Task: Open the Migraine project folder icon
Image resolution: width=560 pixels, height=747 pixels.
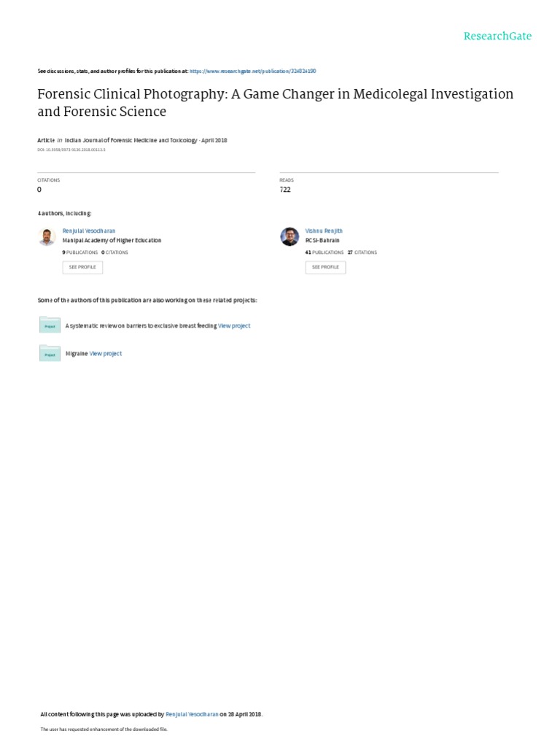Action: [x=50, y=353]
